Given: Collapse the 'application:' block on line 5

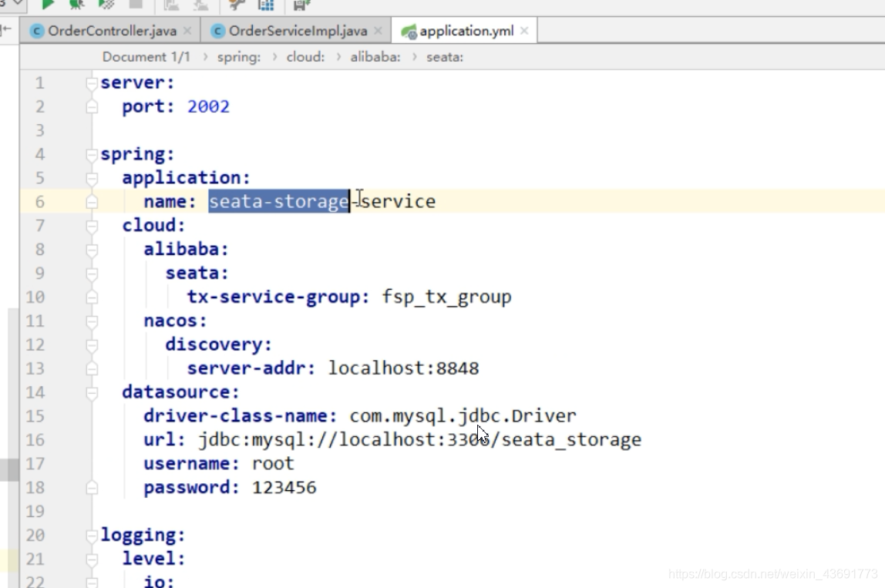Looking at the screenshot, I should point(92,178).
